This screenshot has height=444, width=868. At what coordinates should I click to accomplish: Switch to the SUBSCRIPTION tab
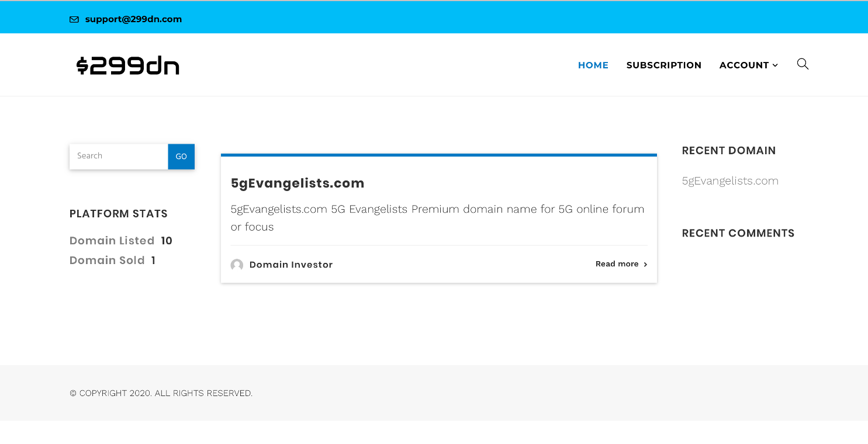click(664, 65)
